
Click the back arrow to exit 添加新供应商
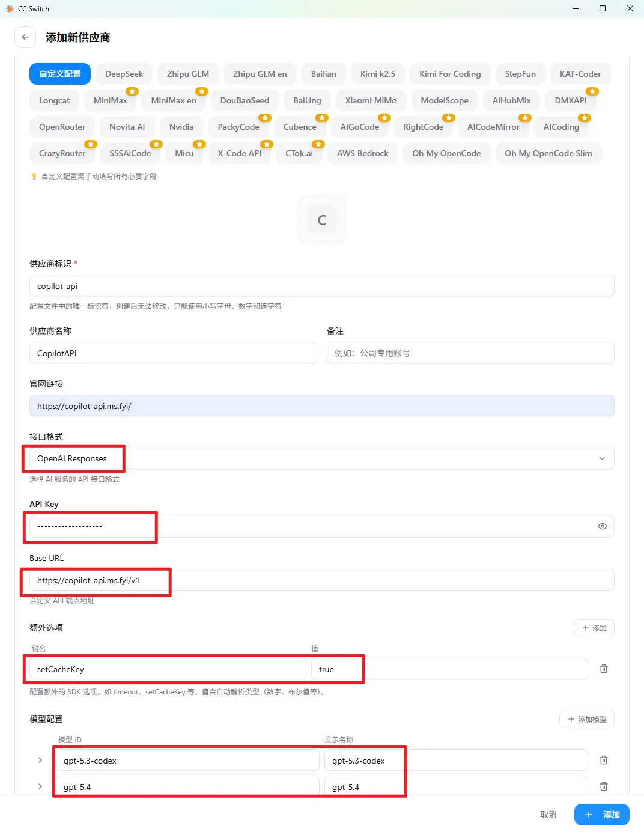(x=25, y=37)
